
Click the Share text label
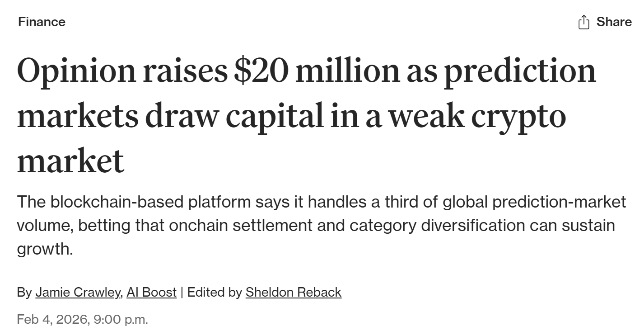[614, 22]
